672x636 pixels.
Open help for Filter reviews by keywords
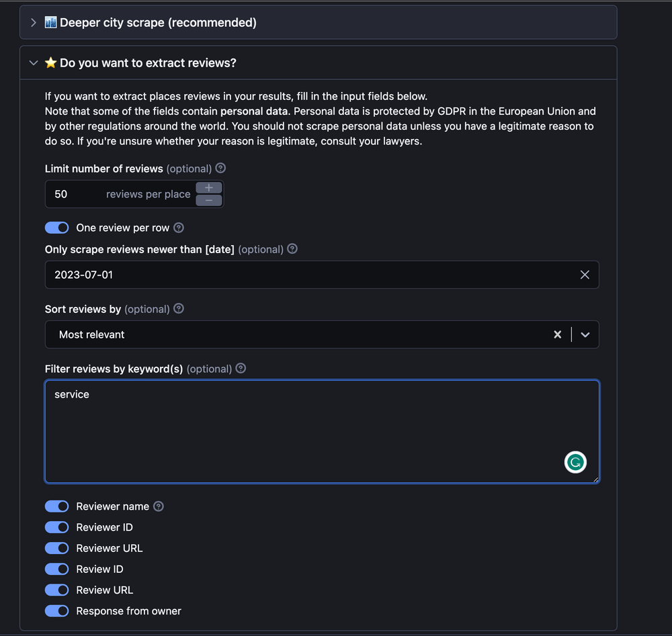tap(241, 368)
